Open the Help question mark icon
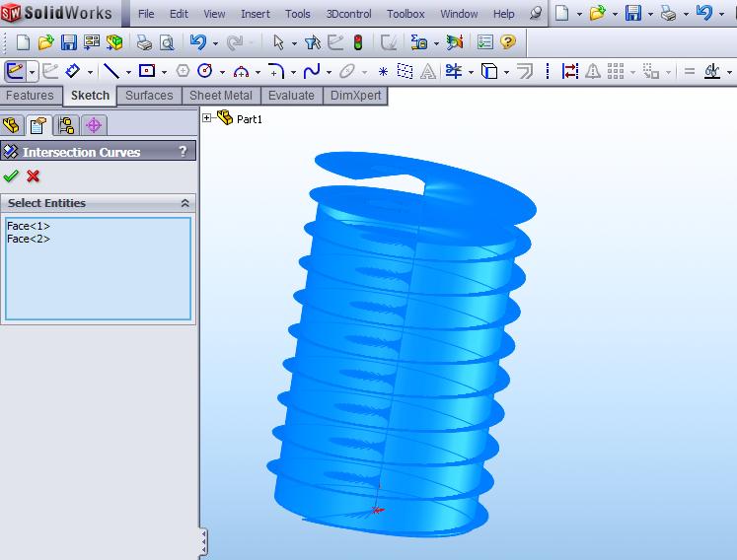 click(507, 42)
